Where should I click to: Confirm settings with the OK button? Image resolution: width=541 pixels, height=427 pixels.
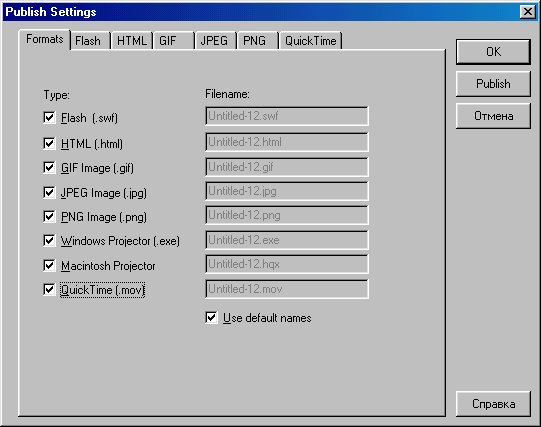pyautogui.click(x=493, y=52)
